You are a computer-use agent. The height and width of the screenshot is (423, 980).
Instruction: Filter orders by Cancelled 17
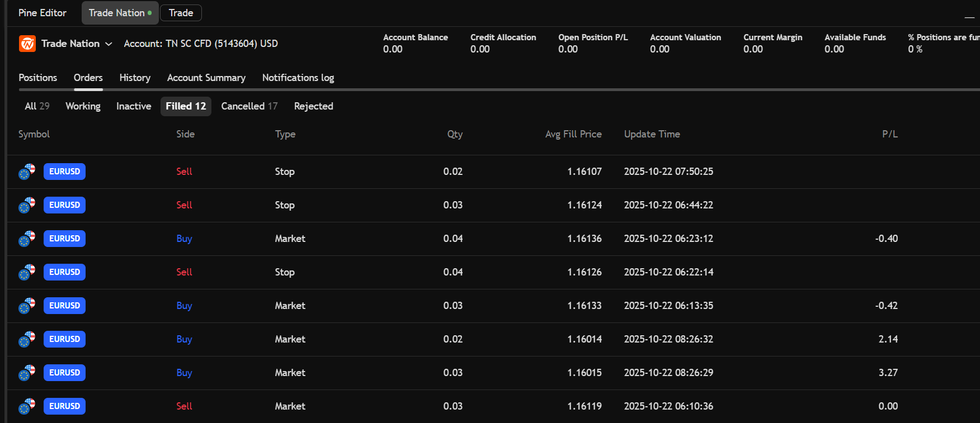[249, 106]
